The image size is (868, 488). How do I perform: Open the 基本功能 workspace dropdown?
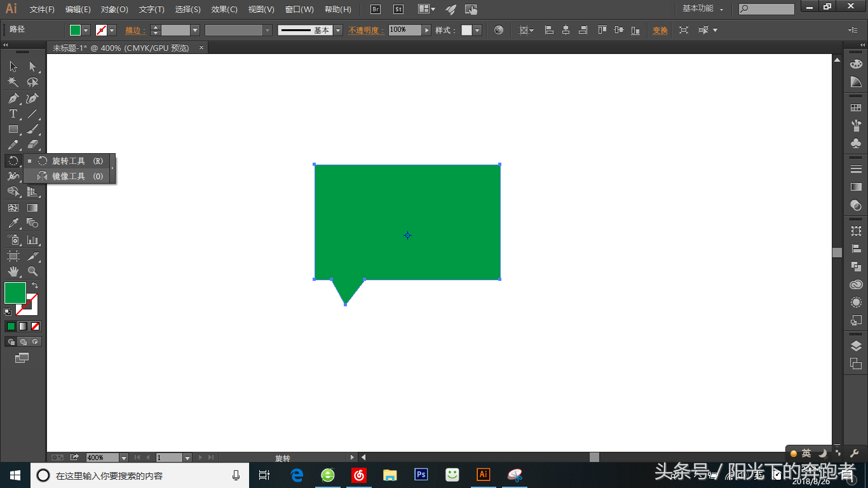[x=702, y=9]
